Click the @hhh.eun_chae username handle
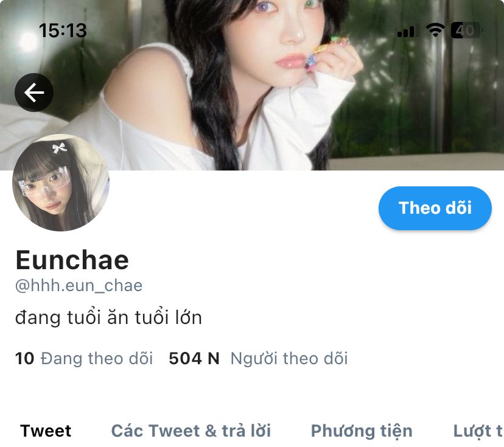Viewport: 504px width, 447px height. [79, 286]
